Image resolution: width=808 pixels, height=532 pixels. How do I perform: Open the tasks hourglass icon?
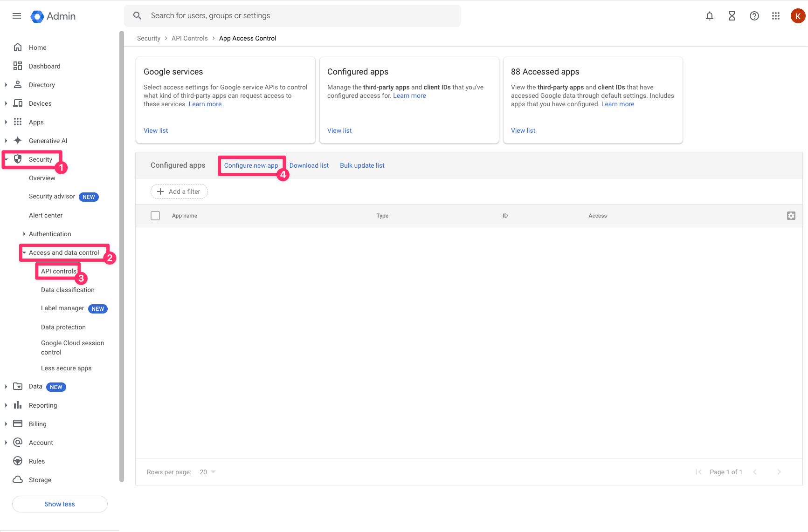point(732,16)
